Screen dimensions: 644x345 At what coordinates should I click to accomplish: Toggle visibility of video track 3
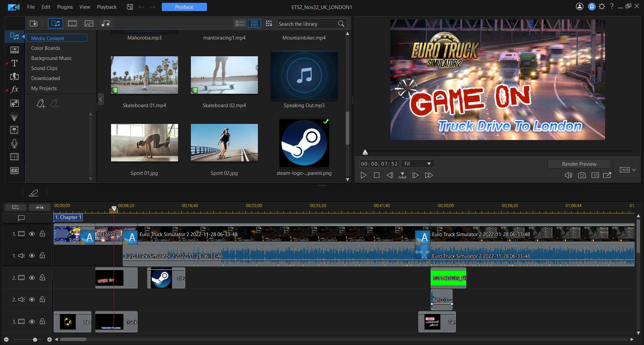tap(32, 322)
